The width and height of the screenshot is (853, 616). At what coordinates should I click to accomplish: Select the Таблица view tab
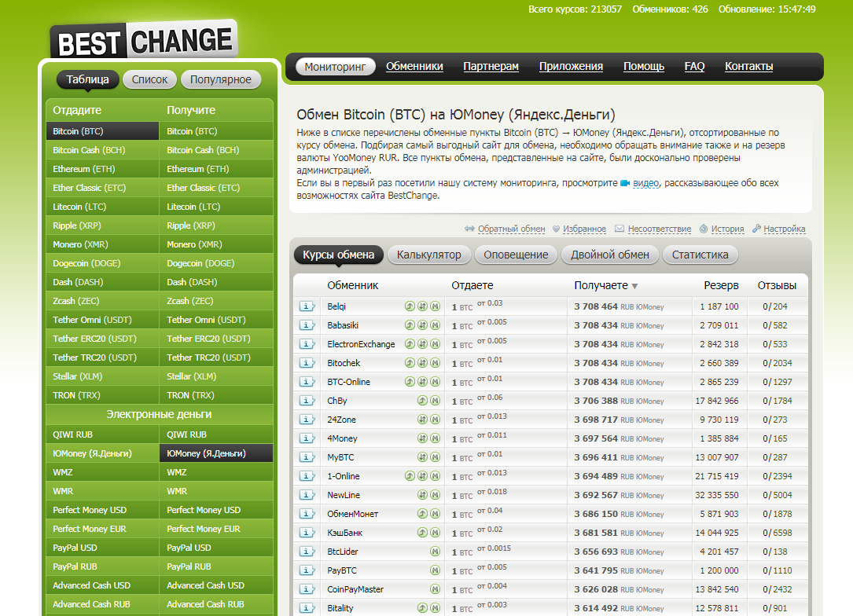point(87,79)
